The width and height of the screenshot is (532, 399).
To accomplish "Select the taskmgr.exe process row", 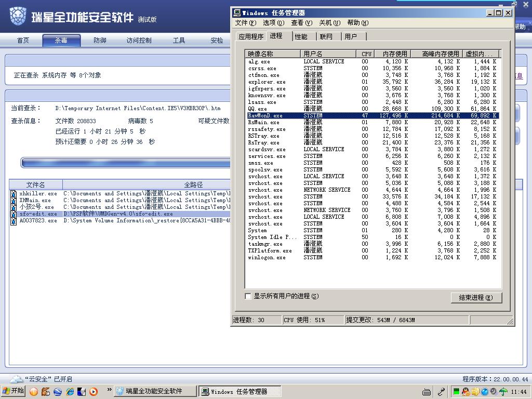I will pos(372,244).
